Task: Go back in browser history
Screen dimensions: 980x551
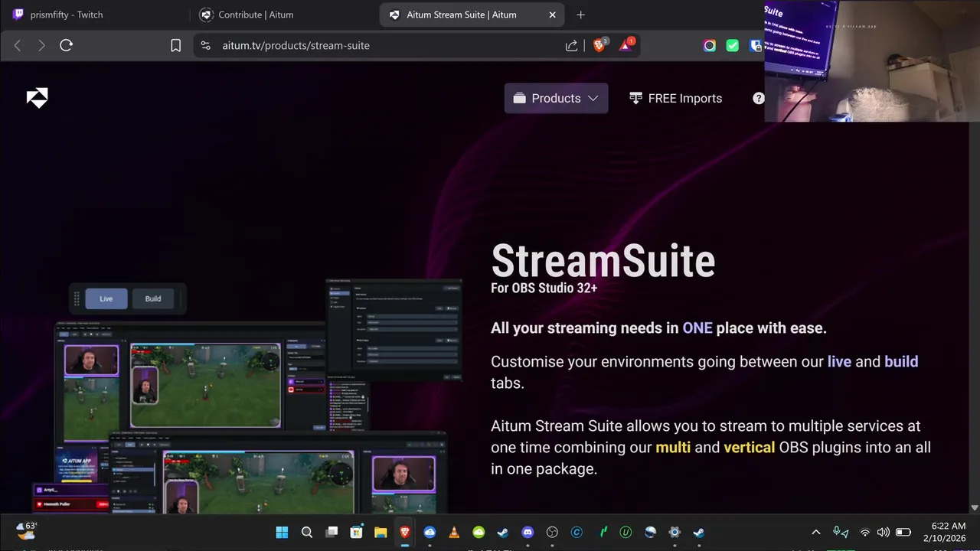Action: [x=18, y=45]
